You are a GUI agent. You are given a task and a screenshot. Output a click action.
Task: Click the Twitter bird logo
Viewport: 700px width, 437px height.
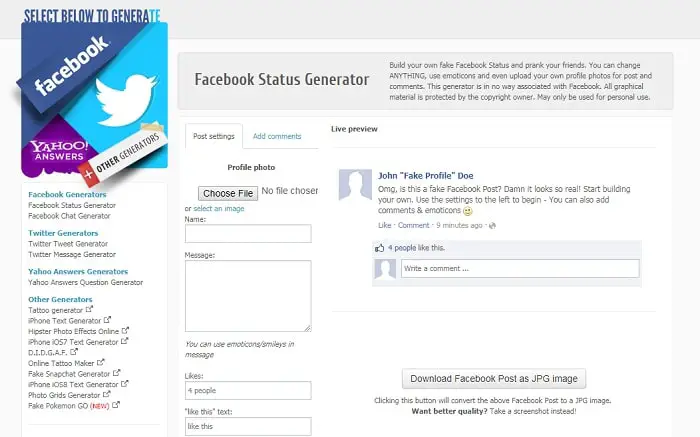pos(125,100)
